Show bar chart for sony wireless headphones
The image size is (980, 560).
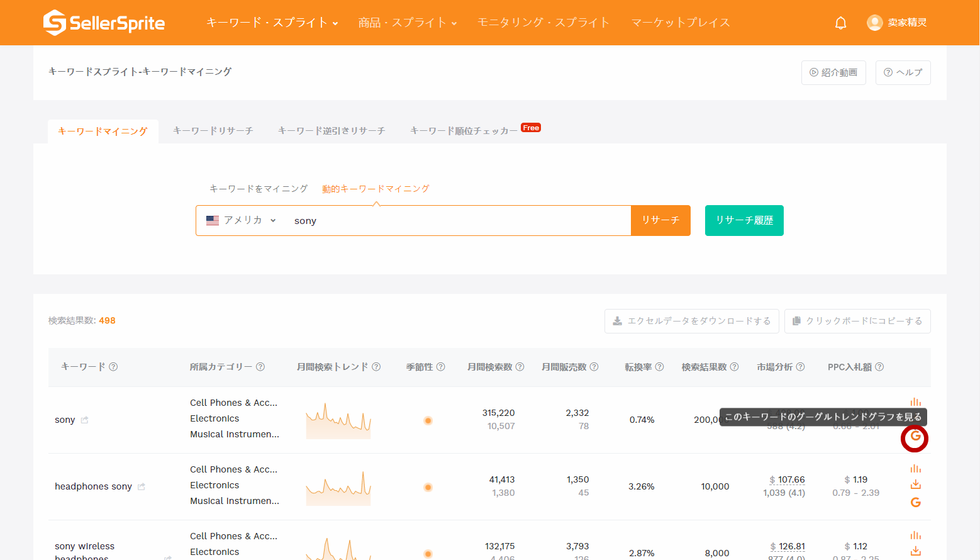[915, 535]
